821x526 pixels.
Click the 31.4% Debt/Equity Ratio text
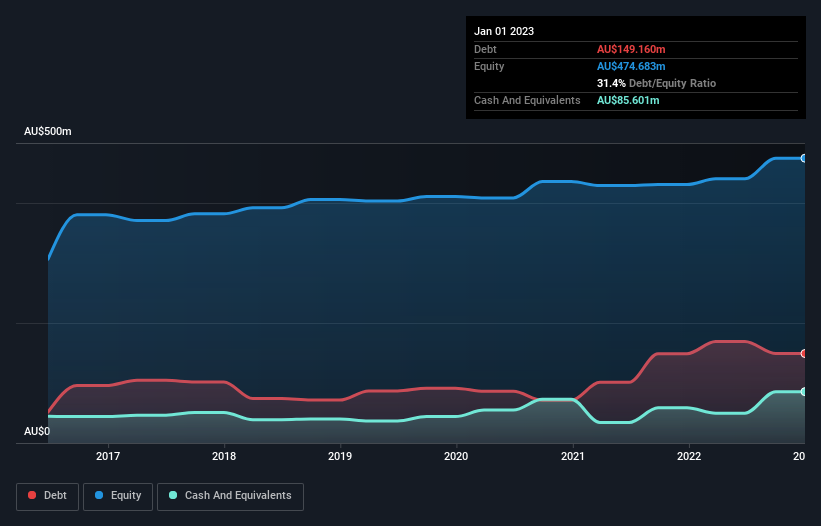tap(656, 83)
